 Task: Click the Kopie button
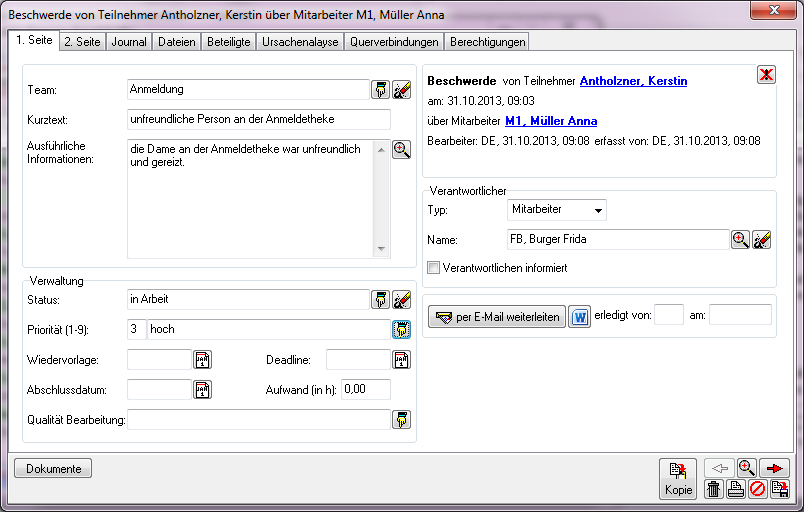coord(678,479)
